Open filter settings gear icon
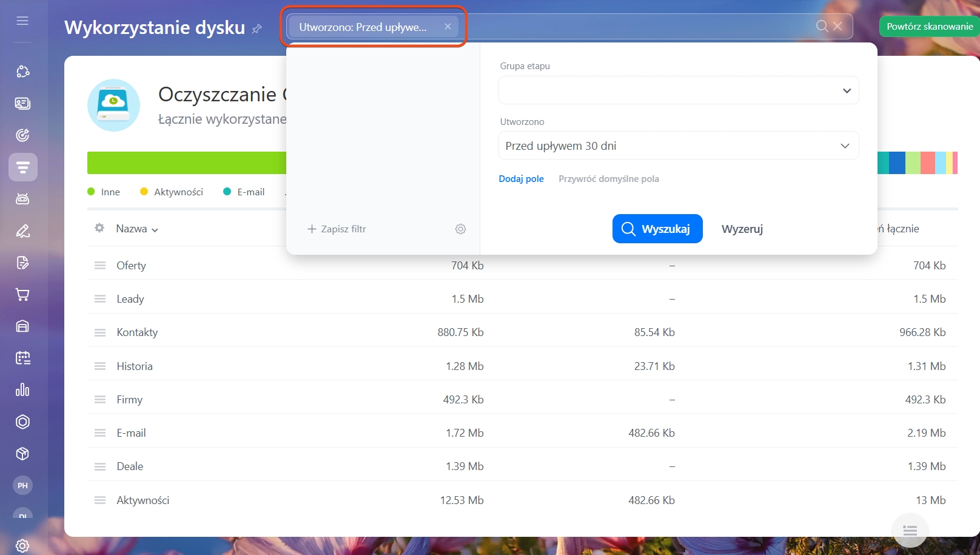The height and width of the screenshot is (555, 980). 460,229
